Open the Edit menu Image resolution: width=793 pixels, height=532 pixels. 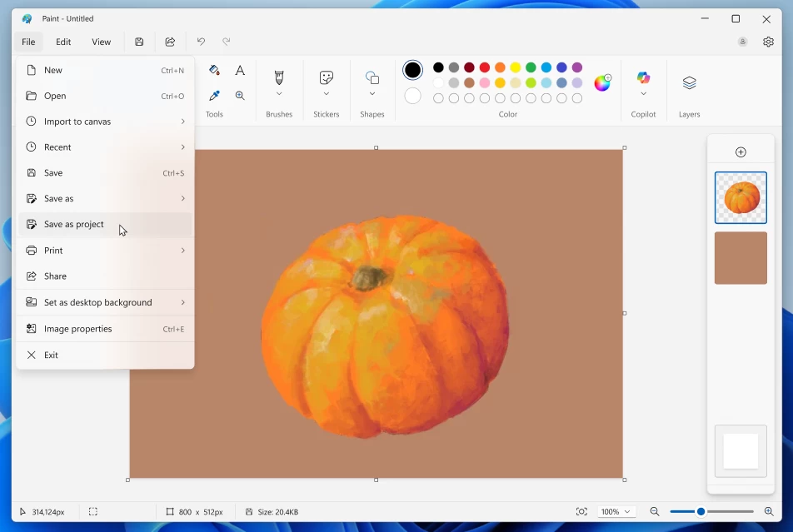(x=62, y=42)
